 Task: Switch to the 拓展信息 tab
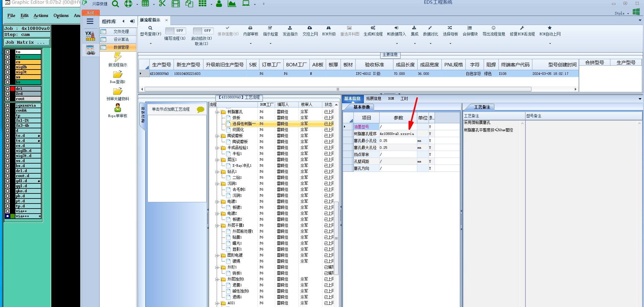pyautogui.click(x=374, y=99)
